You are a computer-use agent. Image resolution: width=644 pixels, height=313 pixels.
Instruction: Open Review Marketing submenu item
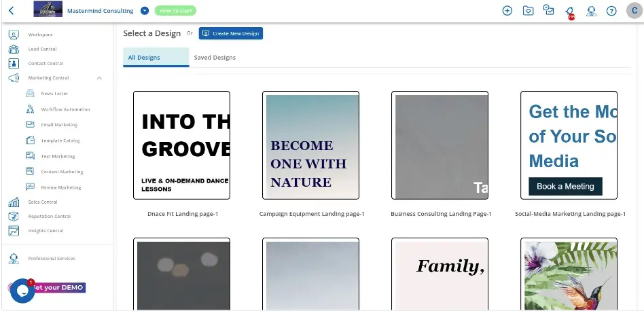point(60,187)
